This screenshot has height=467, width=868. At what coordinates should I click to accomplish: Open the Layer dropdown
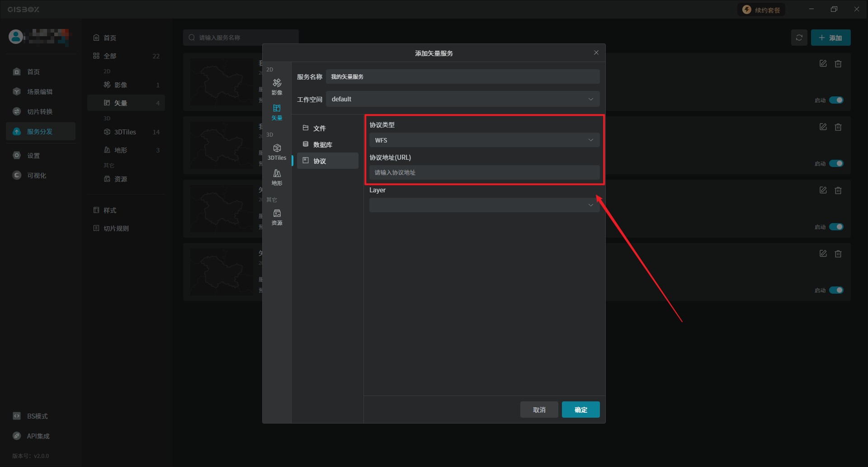484,205
